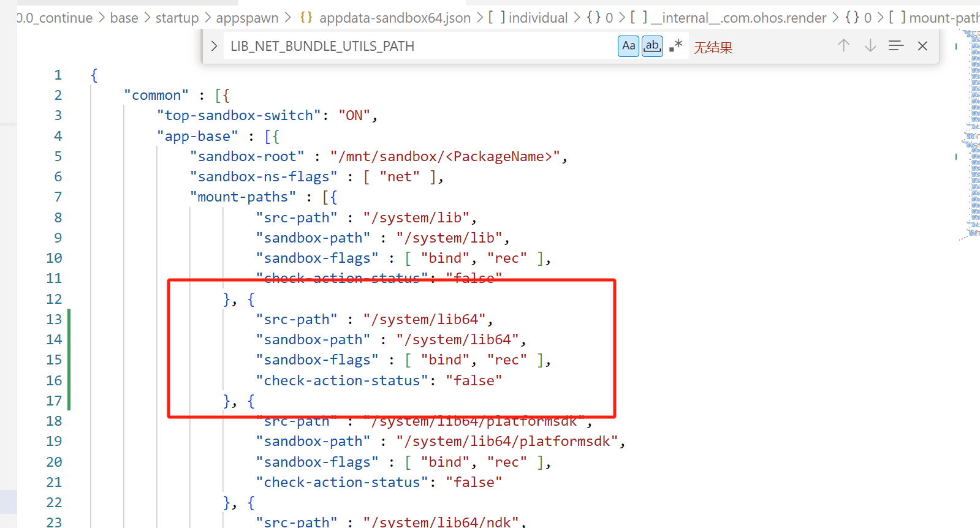Click "/mnt/sandbox/<PackageName>" value
The image size is (980, 528).
click(x=446, y=156)
